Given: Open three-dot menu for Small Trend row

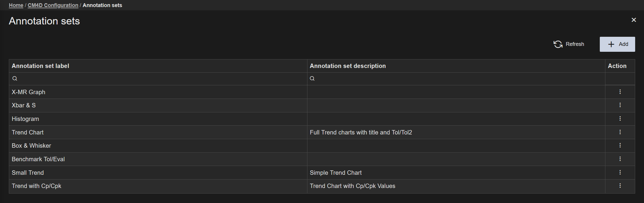Looking at the screenshot, I should click(x=620, y=172).
